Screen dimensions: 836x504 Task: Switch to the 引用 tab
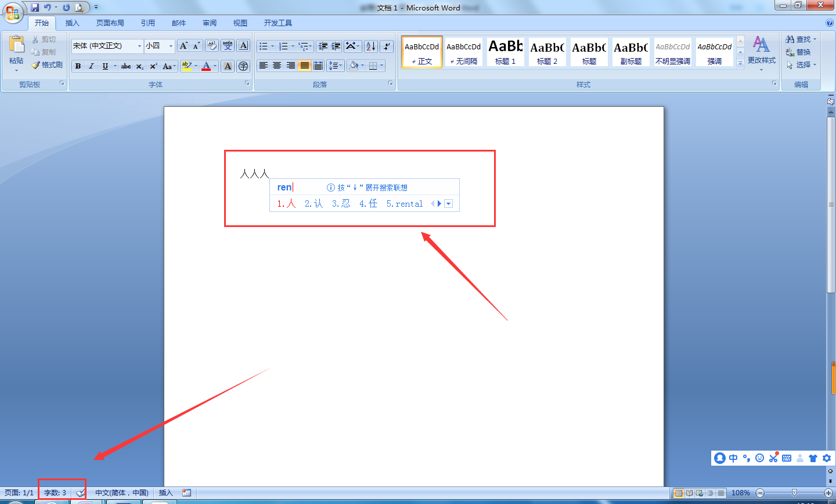click(x=148, y=23)
